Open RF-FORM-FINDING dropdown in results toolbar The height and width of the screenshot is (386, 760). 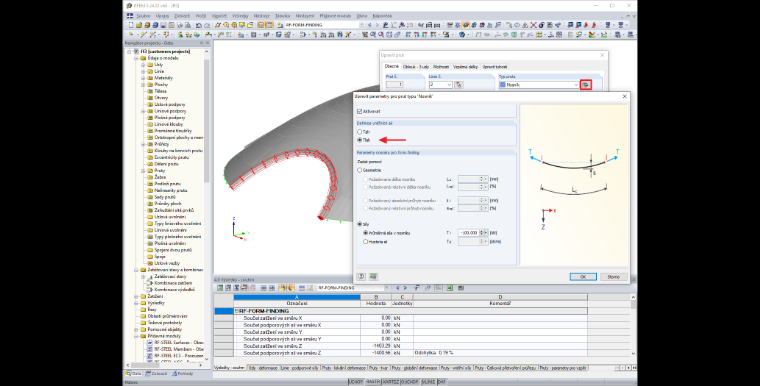pyautogui.click(x=386, y=288)
